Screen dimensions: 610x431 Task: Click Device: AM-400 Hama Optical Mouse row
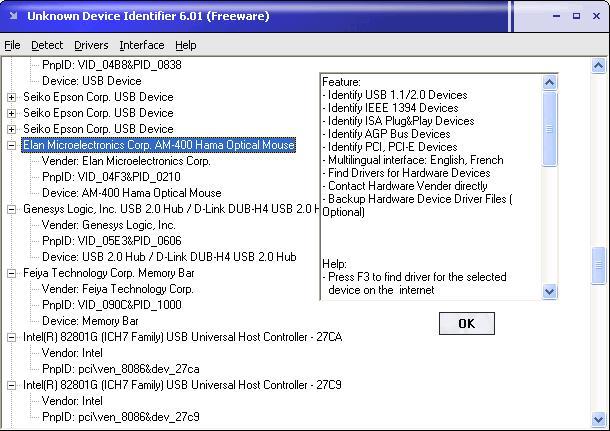click(132, 193)
